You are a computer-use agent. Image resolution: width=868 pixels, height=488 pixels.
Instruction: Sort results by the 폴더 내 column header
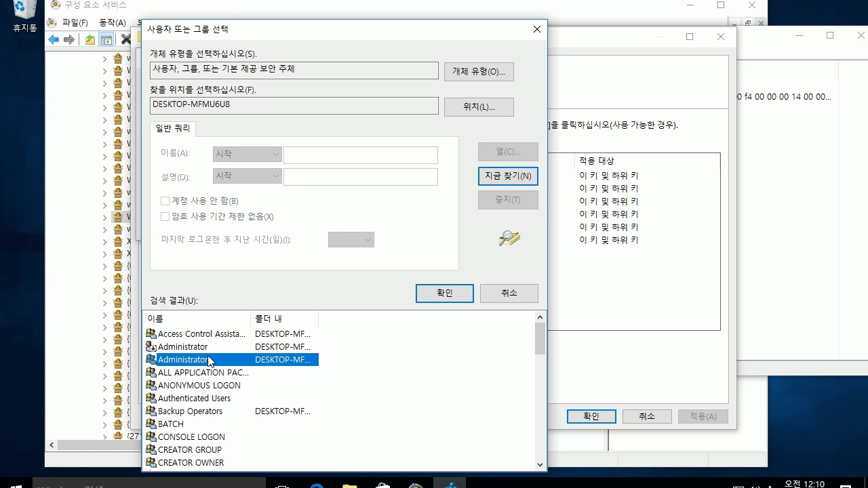[285, 318]
